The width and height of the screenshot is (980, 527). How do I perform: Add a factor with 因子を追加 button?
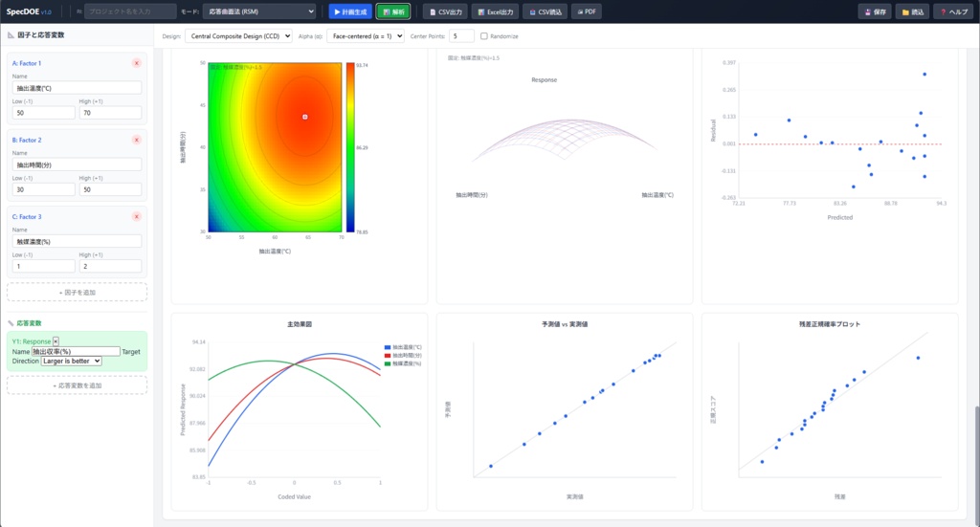77,293
